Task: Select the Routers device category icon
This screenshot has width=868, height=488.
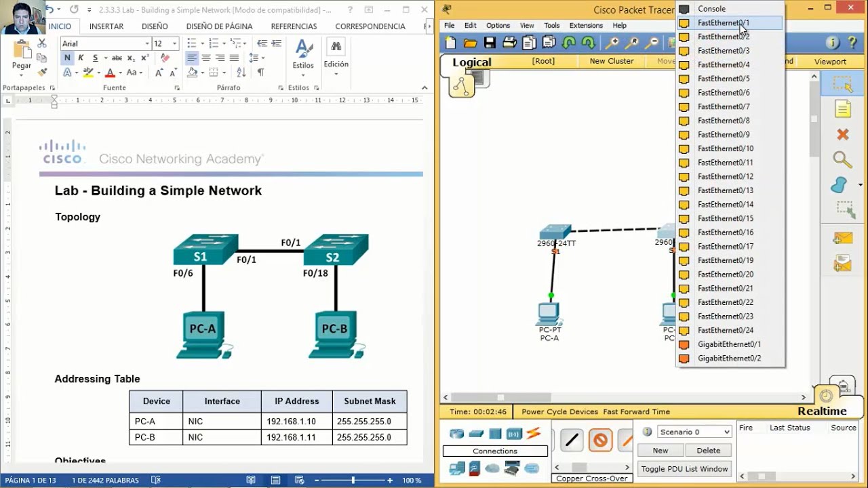Action: tap(457, 434)
